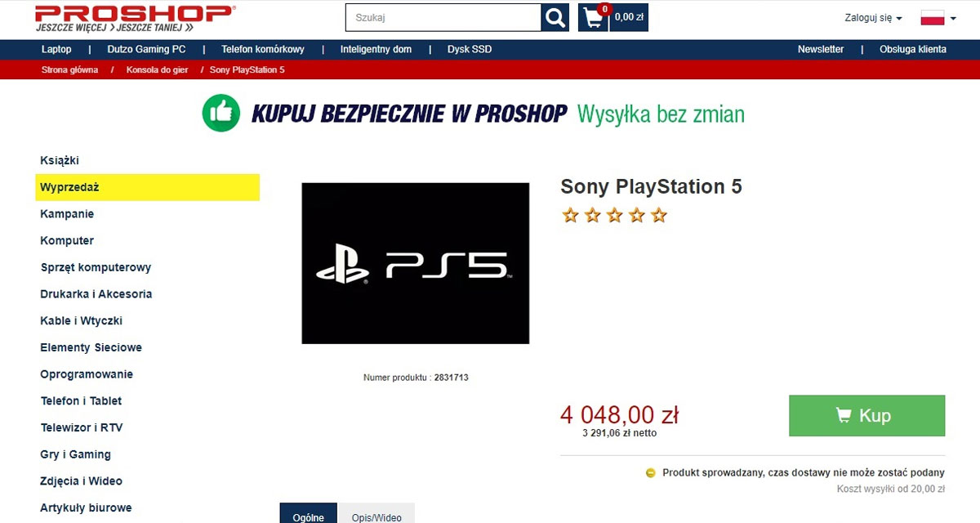Click the yellow delivery status indicator

(651, 472)
